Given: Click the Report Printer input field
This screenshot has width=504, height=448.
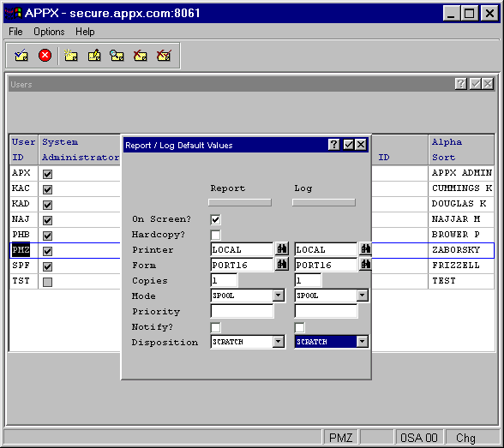Looking at the screenshot, I should coord(242,249).
